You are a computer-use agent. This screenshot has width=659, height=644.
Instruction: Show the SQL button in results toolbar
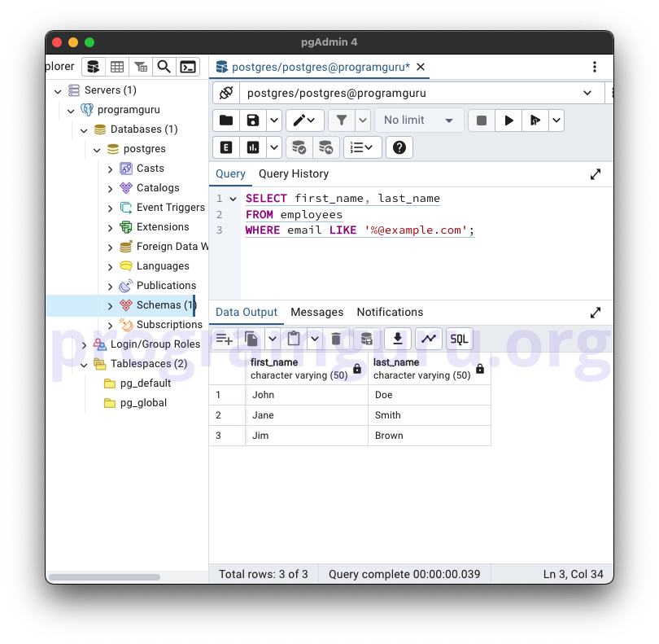pyautogui.click(x=460, y=340)
